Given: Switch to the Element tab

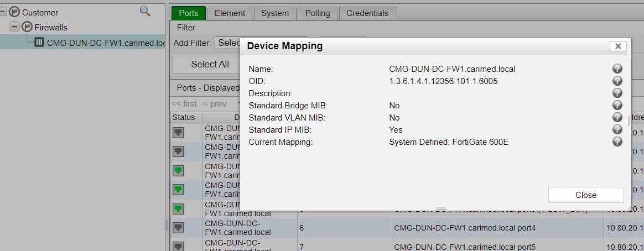Looking at the screenshot, I should (x=230, y=13).
